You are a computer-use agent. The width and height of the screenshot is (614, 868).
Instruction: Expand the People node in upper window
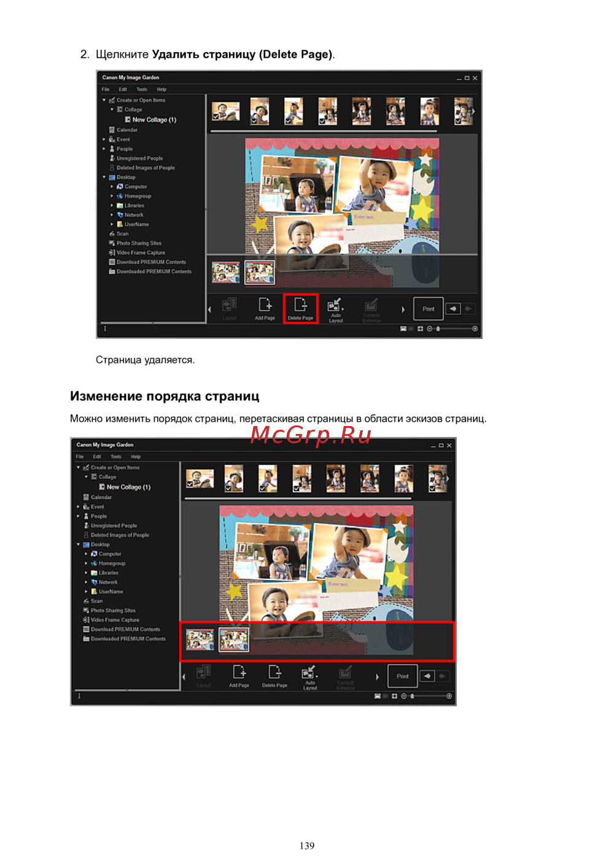click(x=104, y=149)
